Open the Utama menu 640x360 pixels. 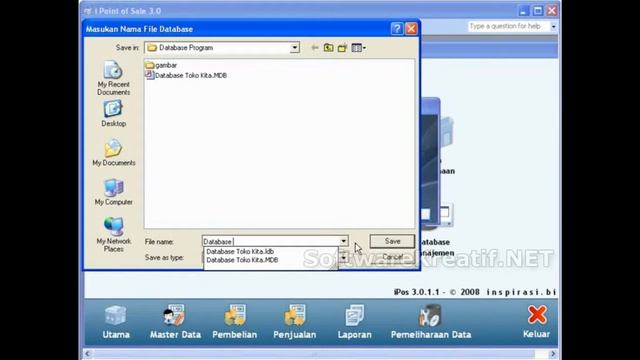click(116, 322)
